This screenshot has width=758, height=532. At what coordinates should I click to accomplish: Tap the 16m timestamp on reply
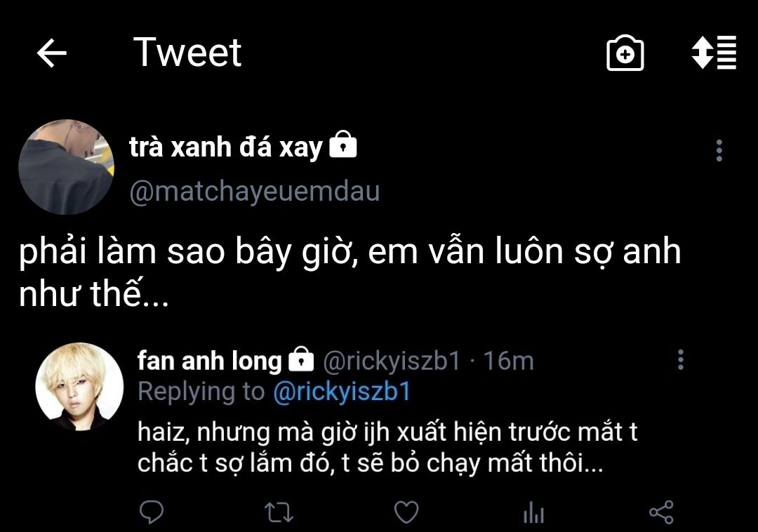[x=509, y=361]
